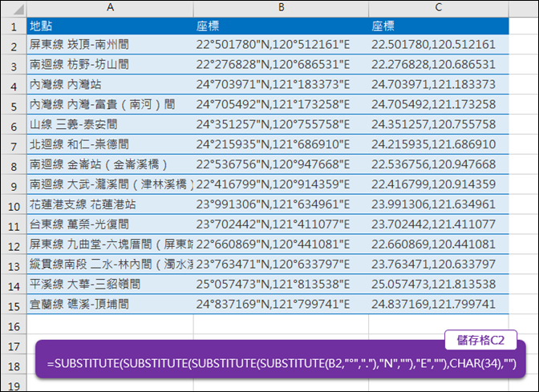The width and height of the screenshot is (539, 392).
Task: Click cell 宜蘭線 礁溪-頂埔間
Action: [110, 304]
